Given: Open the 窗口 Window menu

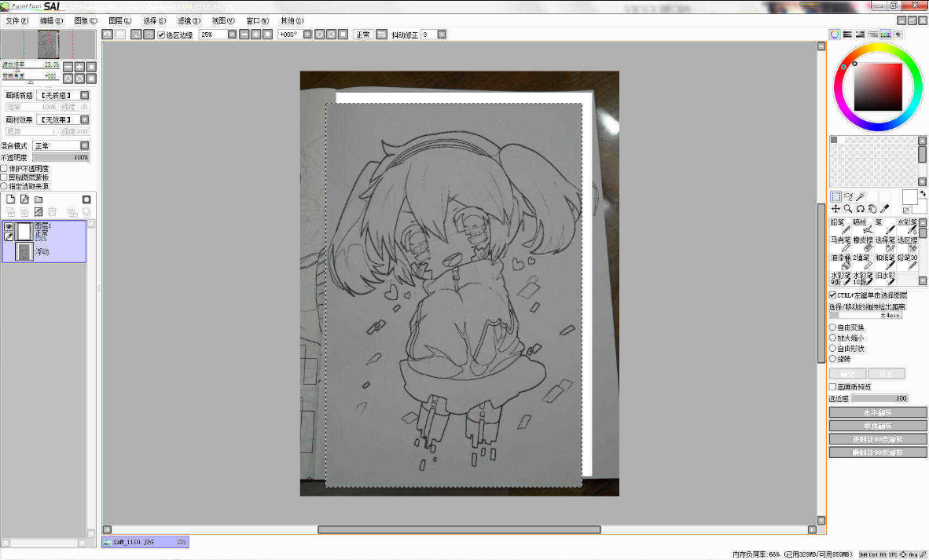Looking at the screenshot, I should (x=257, y=20).
